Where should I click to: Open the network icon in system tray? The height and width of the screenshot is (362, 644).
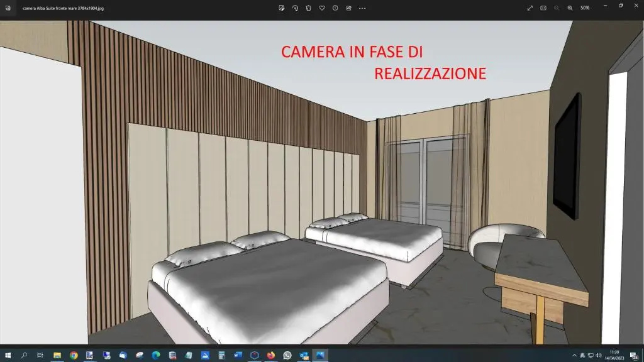(x=591, y=356)
